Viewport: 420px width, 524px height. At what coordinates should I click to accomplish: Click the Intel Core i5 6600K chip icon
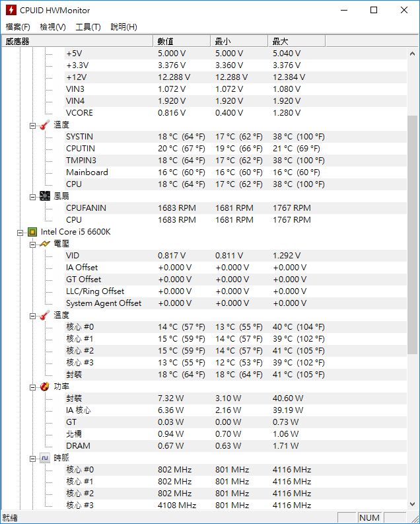coord(32,232)
